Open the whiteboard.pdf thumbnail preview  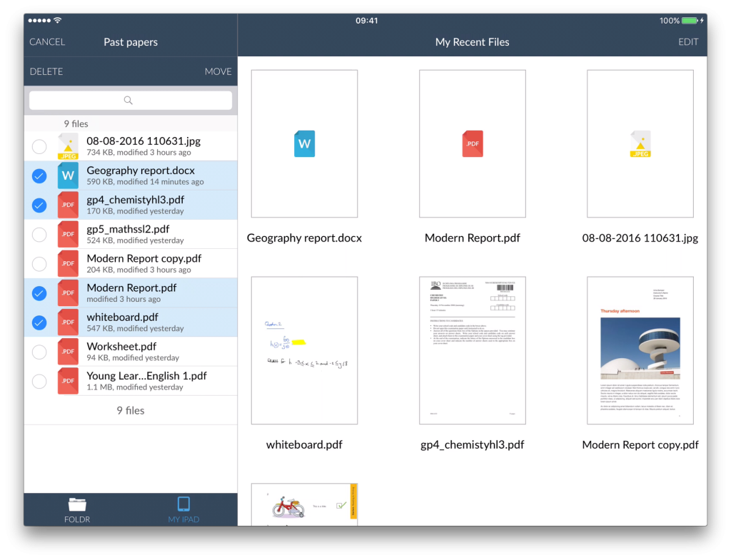tap(304, 350)
